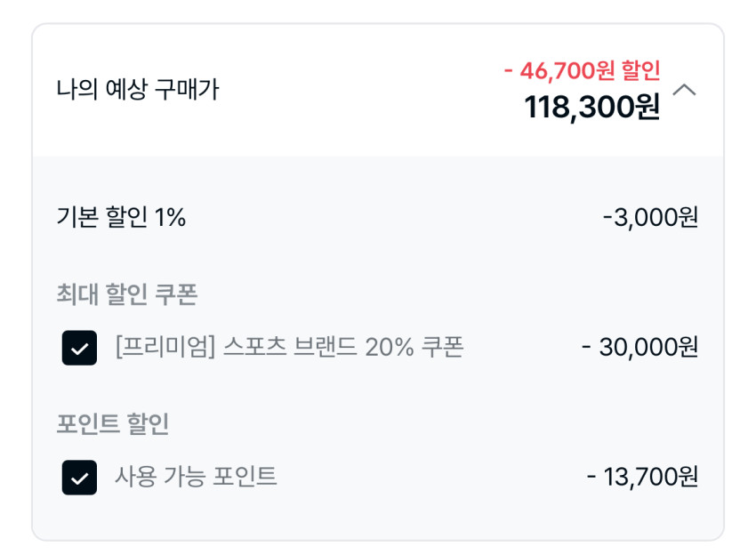Click the -3,000원 basic discount amount
Viewport: 756px width, 555px height.
[650, 217]
